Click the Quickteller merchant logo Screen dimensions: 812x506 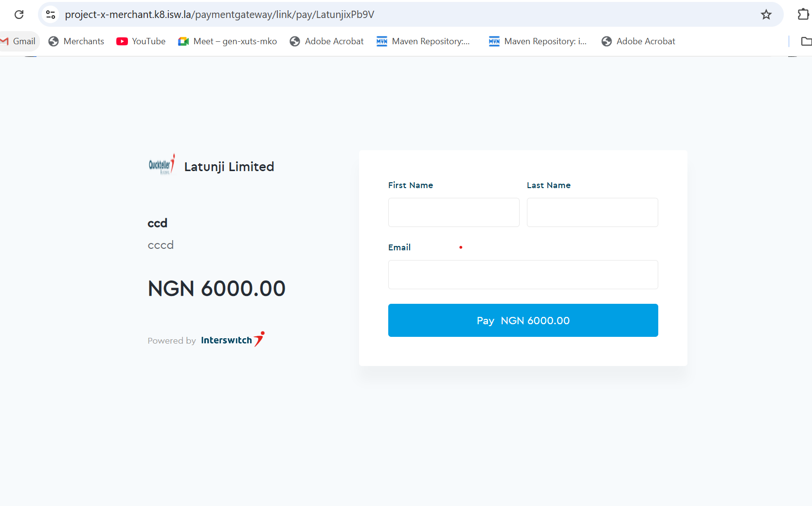(x=162, y=165)
